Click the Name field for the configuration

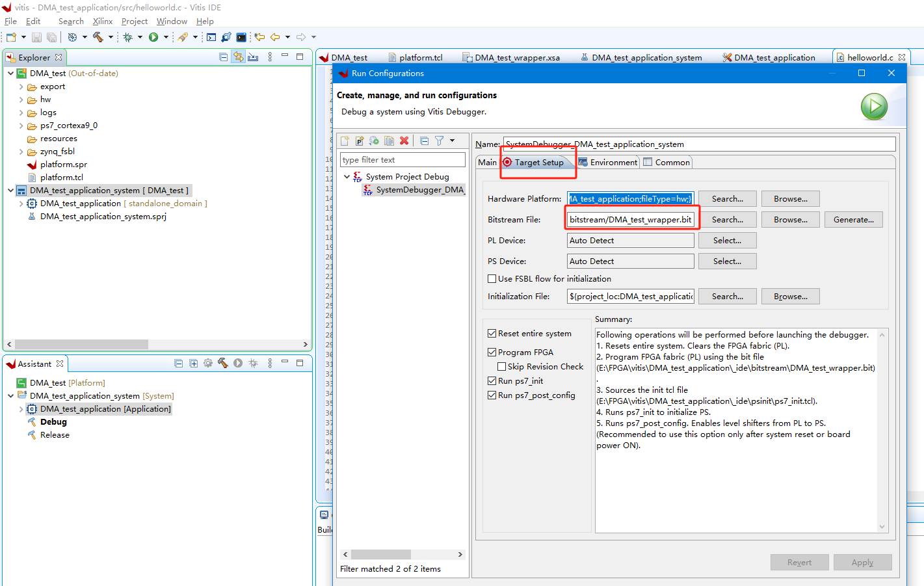coord(699,144)
